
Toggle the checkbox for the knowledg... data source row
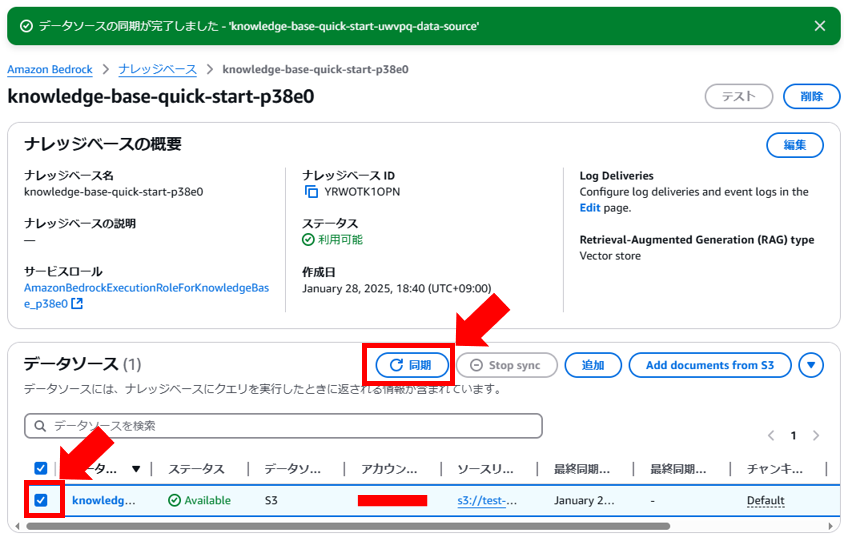tap(41, 500)
